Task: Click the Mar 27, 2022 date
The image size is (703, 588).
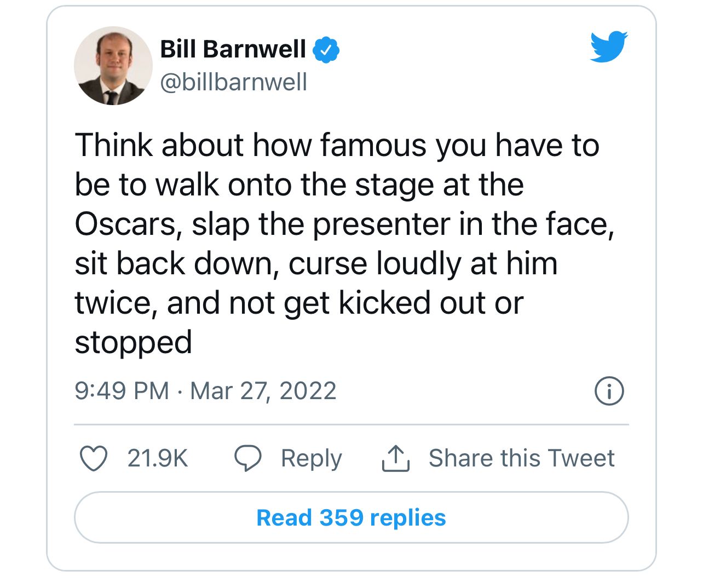Action: 263,391
